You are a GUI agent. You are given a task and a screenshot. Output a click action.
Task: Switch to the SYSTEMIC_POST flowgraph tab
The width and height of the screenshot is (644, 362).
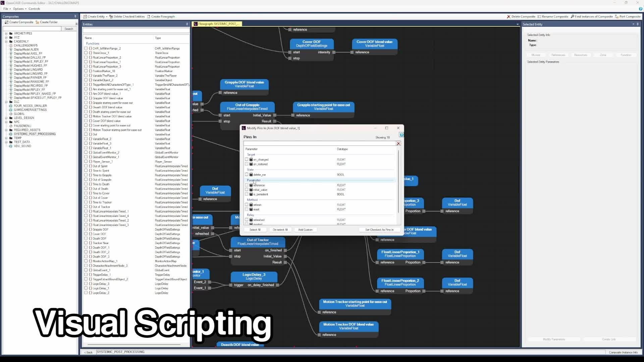(217, 24)
